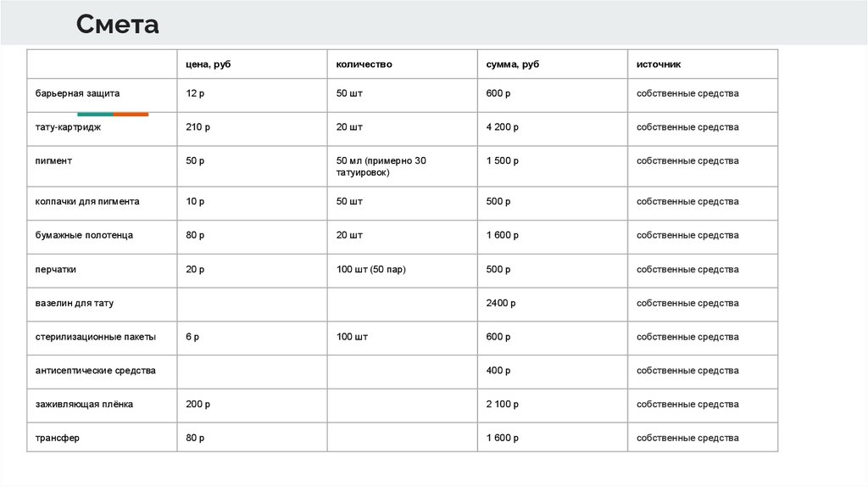868x487 pixels.
Task: Click the orange segment of the accent bar
Action: point(131,114)
